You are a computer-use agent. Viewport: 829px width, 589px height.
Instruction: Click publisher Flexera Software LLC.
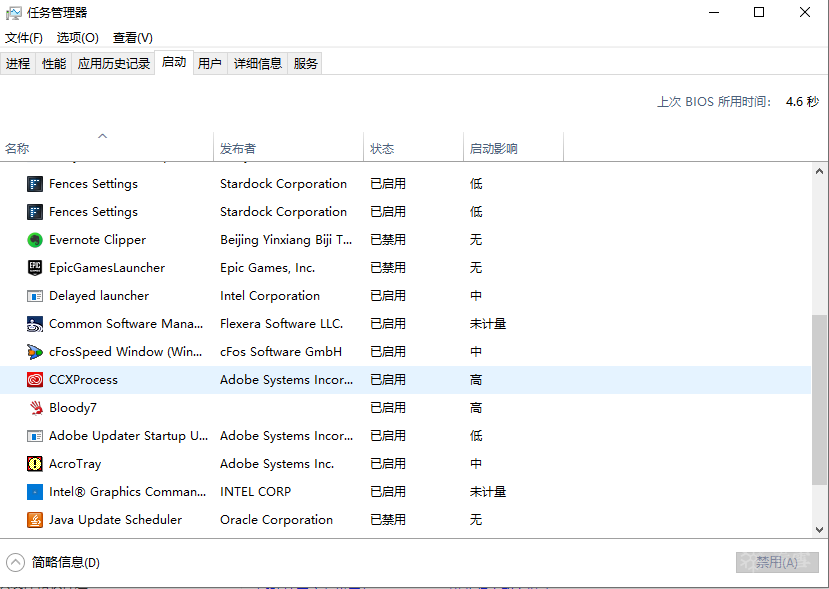point(281,324)
